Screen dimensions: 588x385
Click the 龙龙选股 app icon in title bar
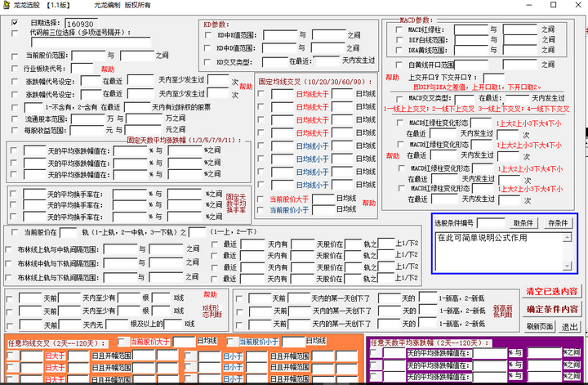(x=7, y=5)
